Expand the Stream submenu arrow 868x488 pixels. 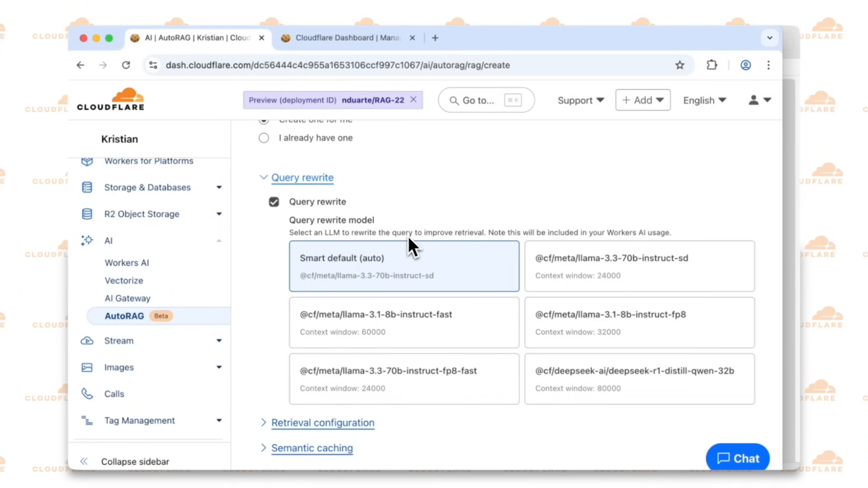pos(218,341)
